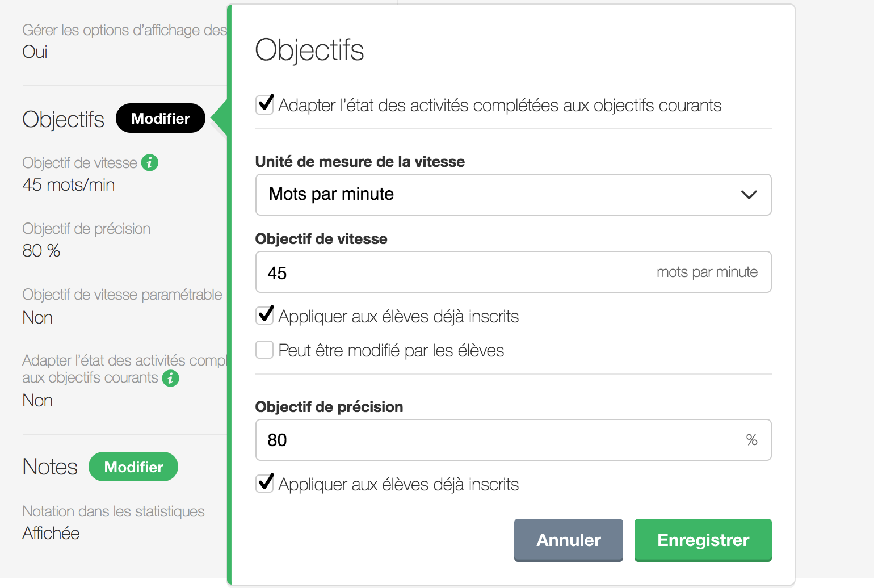Screen dimensions: 874x588
Task: Click the % suffix in precision field
Action: tap(751, 440)
